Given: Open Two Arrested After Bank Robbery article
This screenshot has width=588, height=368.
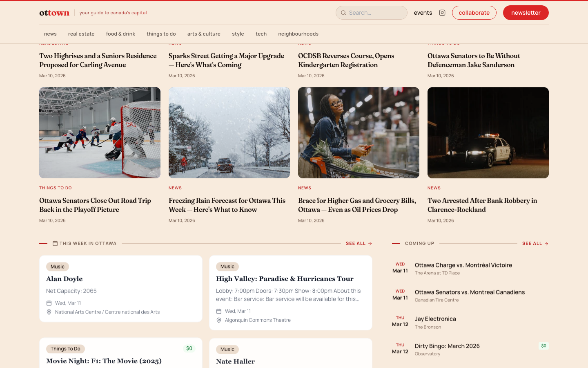Looking at the screenshot, I should click(482, 205).
